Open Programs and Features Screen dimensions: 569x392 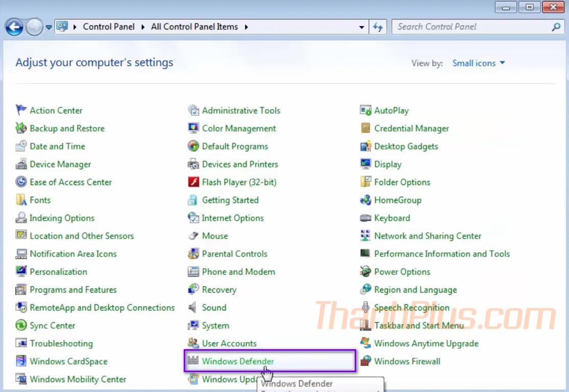[73, 290]
